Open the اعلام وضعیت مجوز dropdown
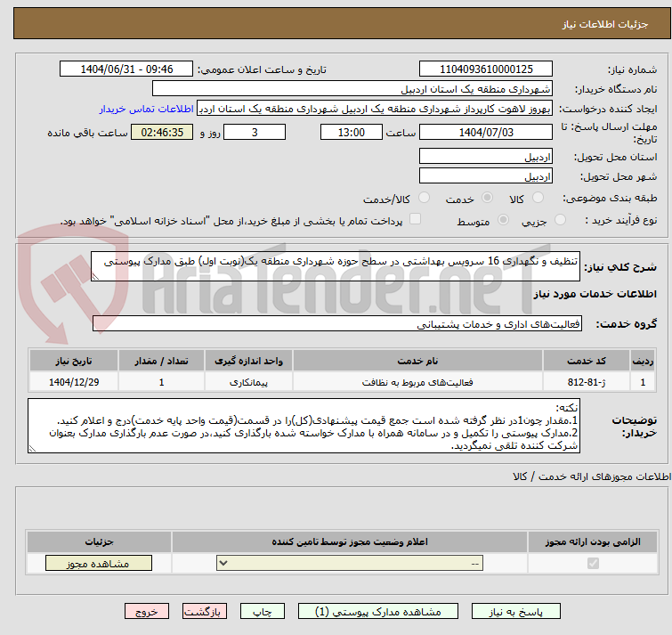This screenshot has height=635, width=672. 350,563
